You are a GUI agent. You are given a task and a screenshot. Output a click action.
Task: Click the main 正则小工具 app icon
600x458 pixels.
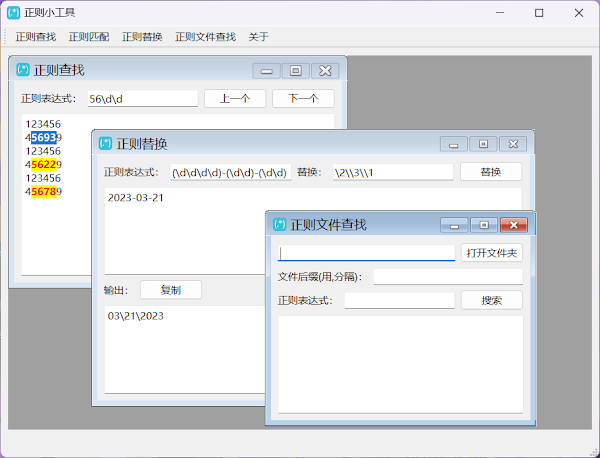coord(13,13)
